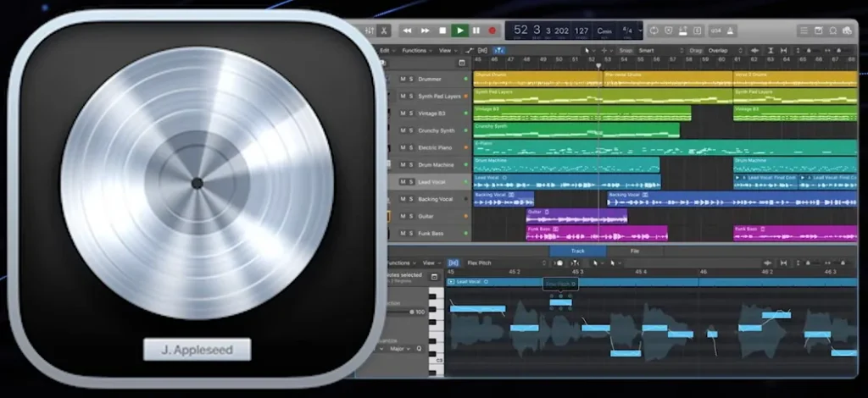Select the Funk Bass track name

431,233
